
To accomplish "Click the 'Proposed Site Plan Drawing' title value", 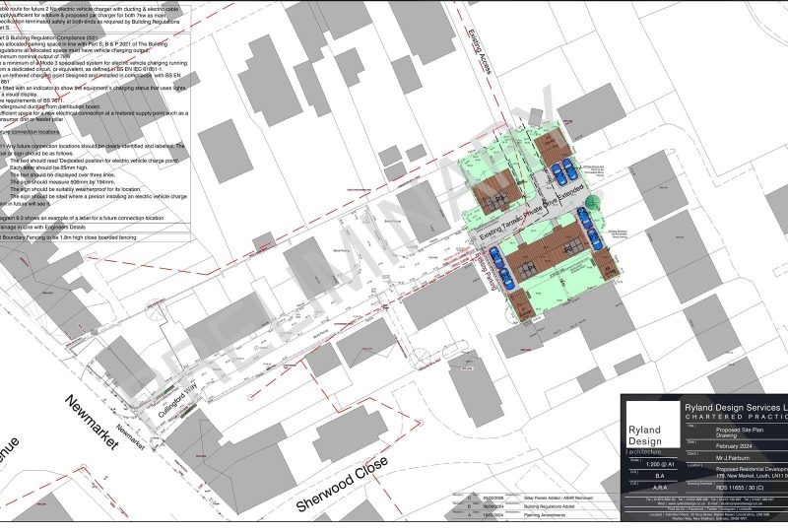I will pos(740,432).
